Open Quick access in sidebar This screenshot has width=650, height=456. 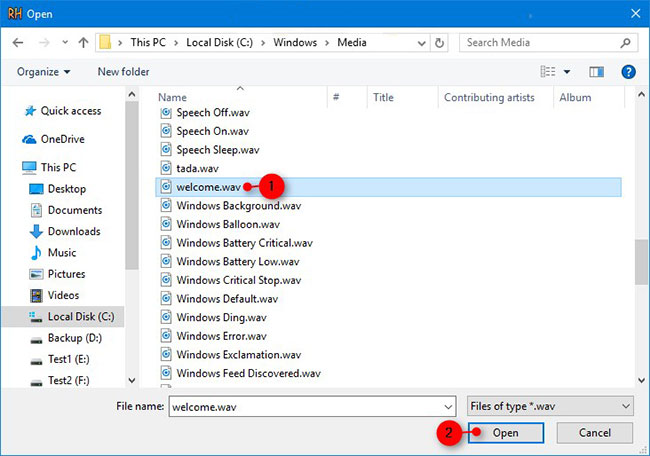[63, 111]
